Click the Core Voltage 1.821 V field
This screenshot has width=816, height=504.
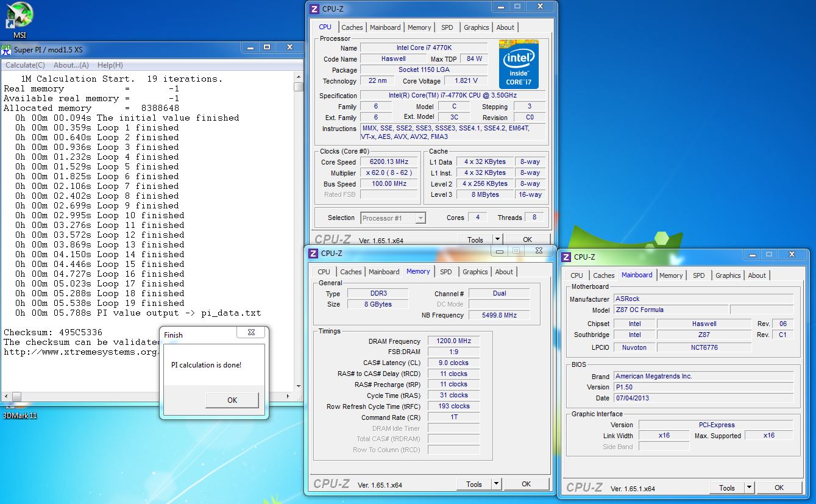466,81
